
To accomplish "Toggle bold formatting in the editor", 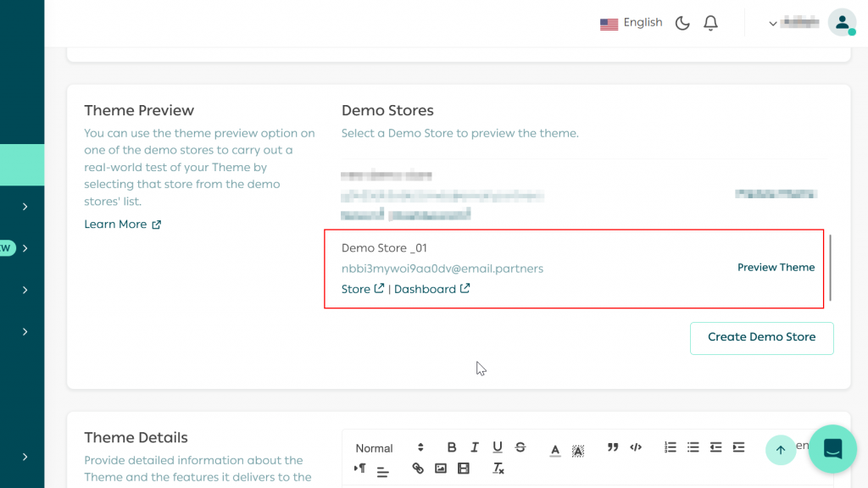I will click(452, 447).
